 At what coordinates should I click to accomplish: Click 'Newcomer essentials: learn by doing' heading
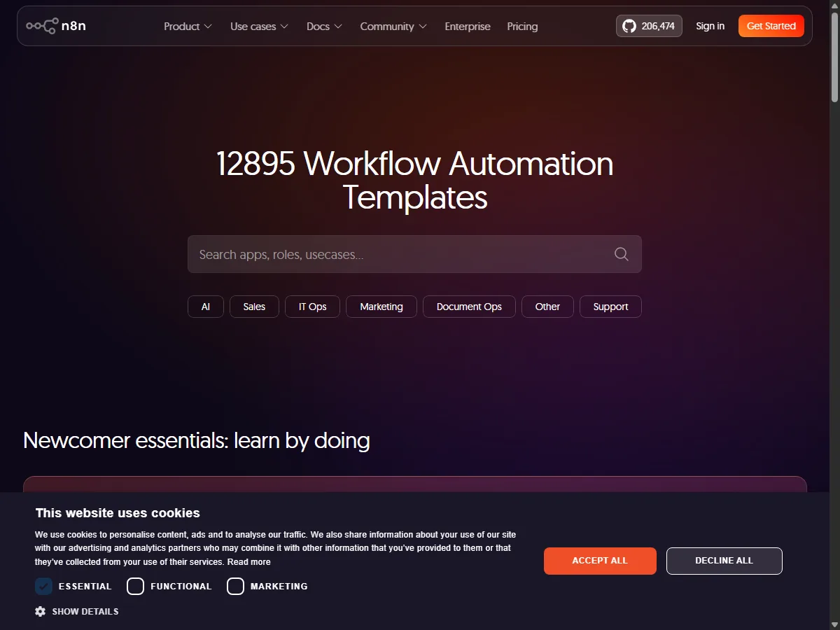[x=197, y=440]
